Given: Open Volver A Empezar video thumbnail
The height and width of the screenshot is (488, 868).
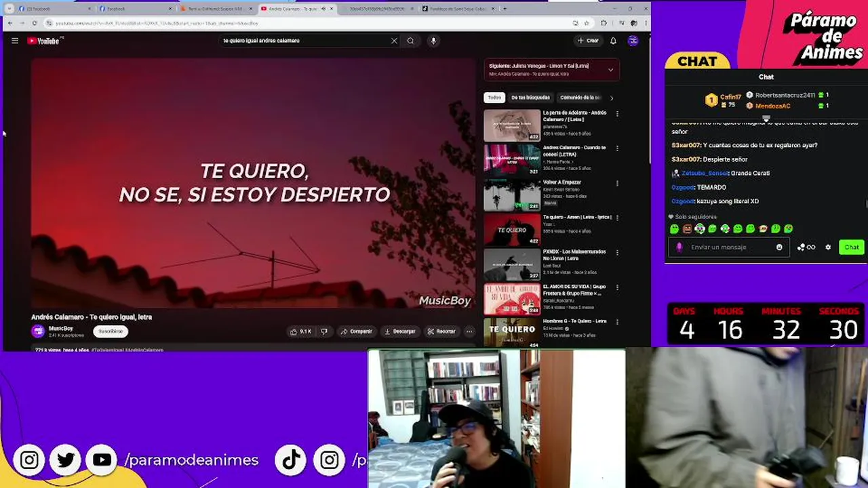Looking at the screenshot, I should tap(512, 195).
